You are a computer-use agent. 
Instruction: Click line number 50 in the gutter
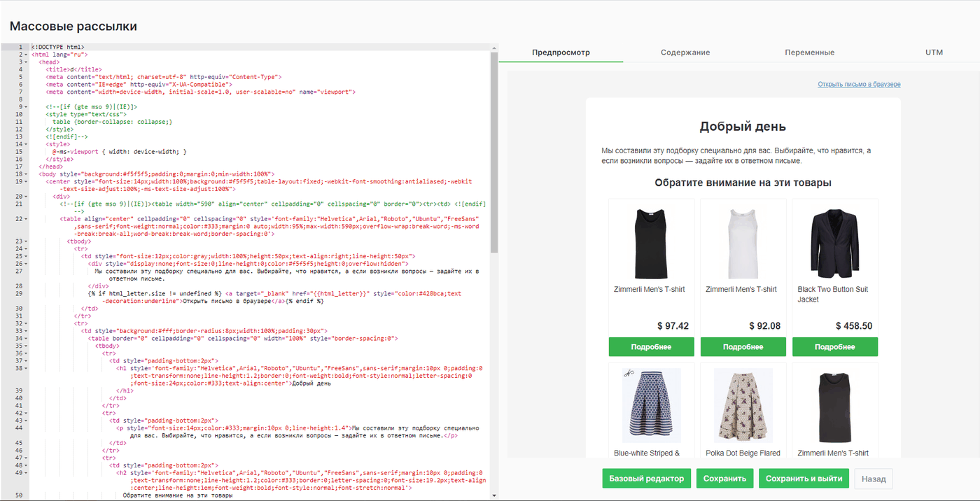point(19,495)
